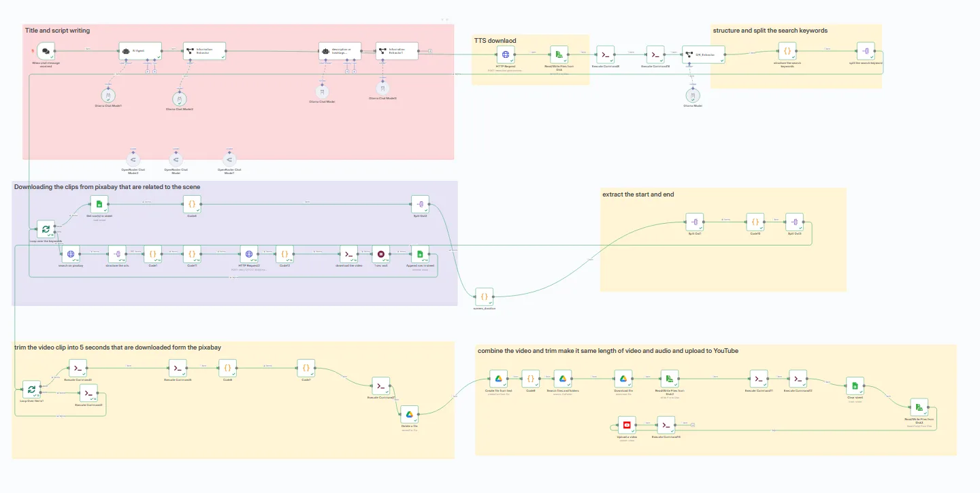Select the OpenRouter Chat Model1 node
This screenshot has width=980, height=493.
229,159
